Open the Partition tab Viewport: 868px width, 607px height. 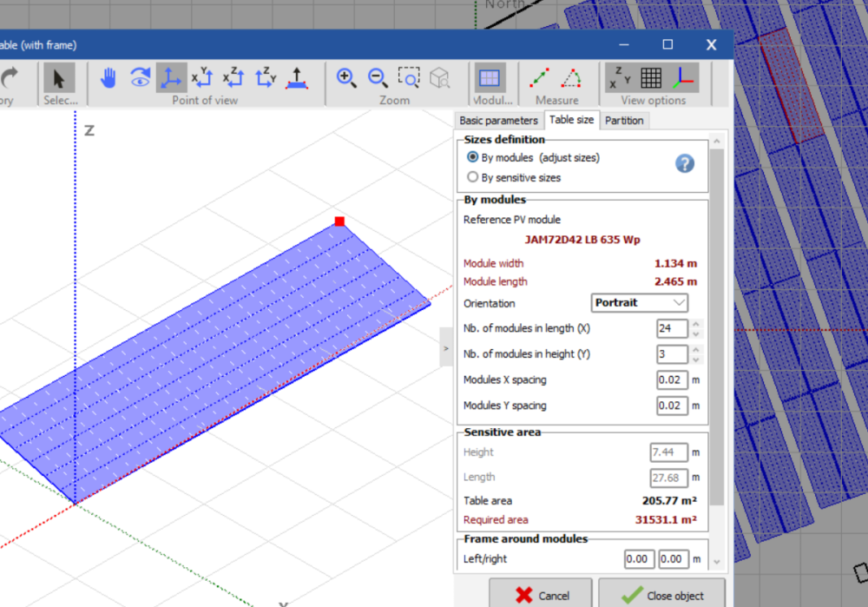[624, 121]
